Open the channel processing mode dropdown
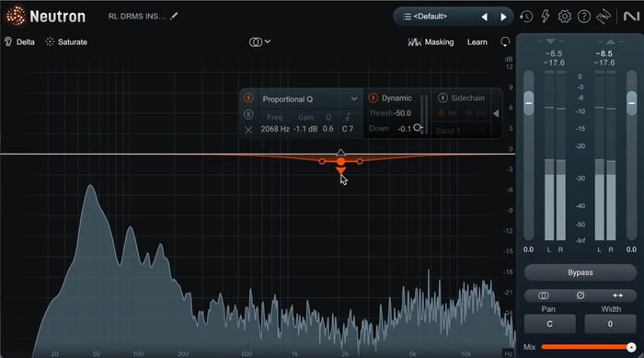Screen dimensions: 644x358 pos(259,42)
